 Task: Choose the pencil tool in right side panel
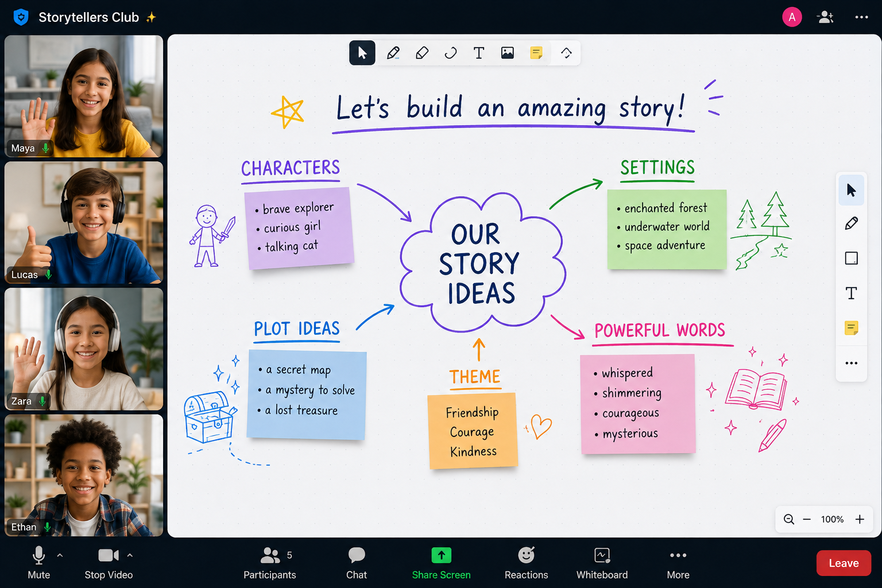tap(852, 223)
